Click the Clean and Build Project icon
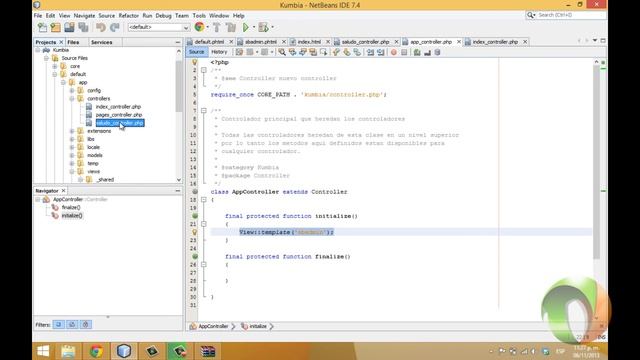 (231, 27)
